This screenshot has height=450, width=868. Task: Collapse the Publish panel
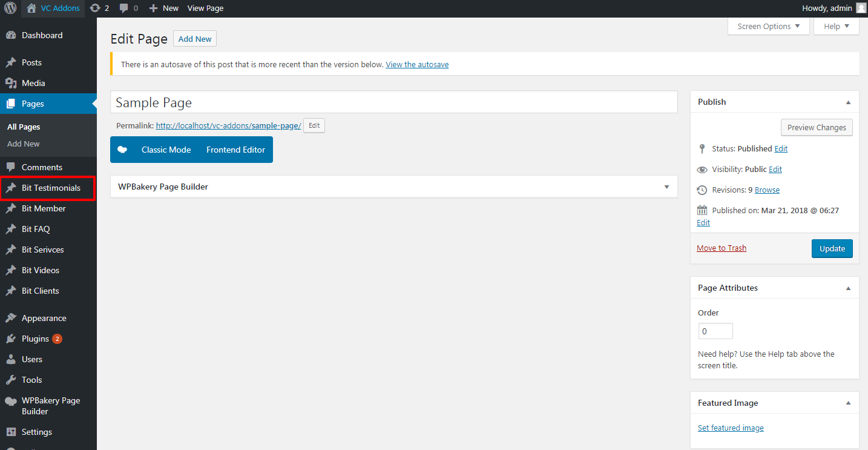tap(848, 102)
